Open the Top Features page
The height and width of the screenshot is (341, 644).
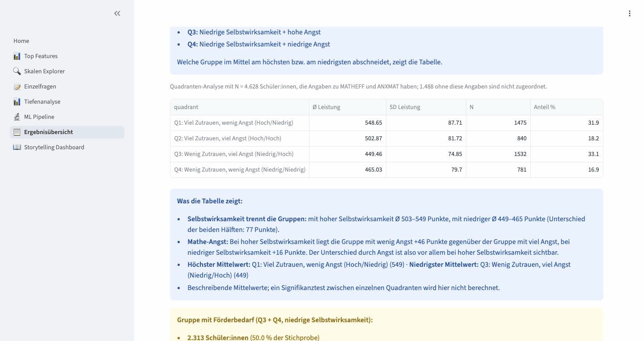[67, 56]
